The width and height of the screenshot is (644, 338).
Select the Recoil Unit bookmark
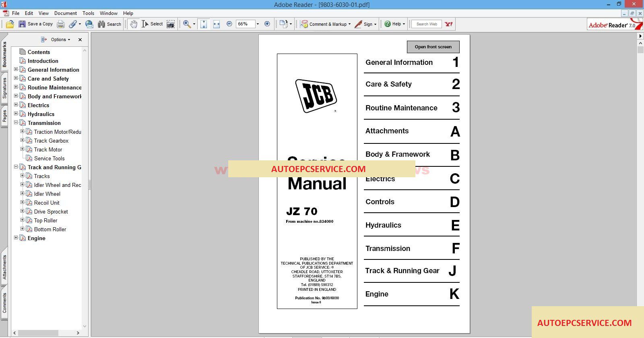pos(47,203)
